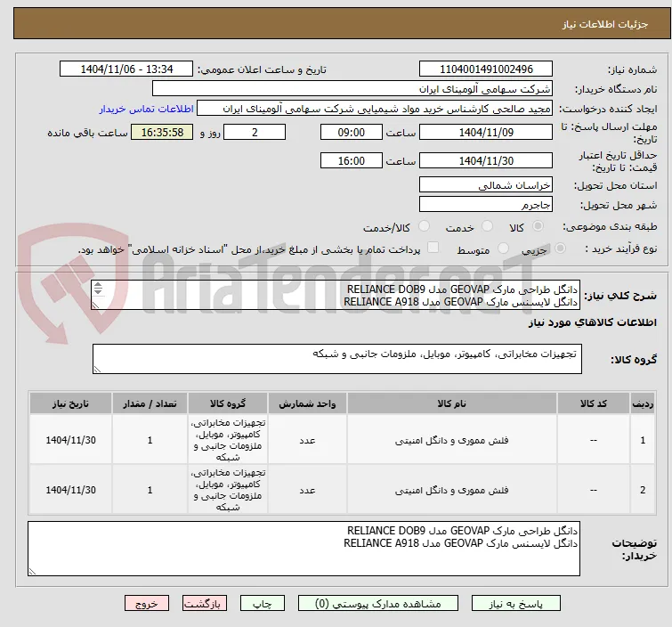This screenshot has height=627, width=672.
Task: Click the announcement date 1404/11/06 field
Action: 126,69
